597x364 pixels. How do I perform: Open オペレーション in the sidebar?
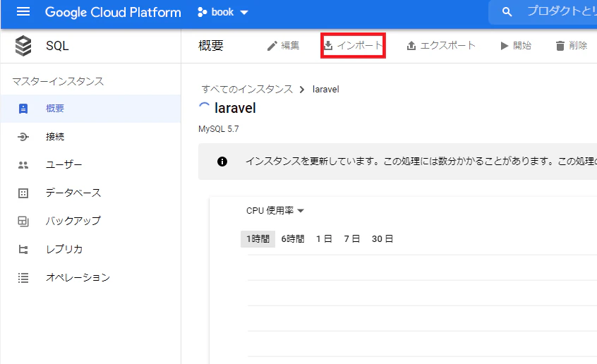coord(90,277)
